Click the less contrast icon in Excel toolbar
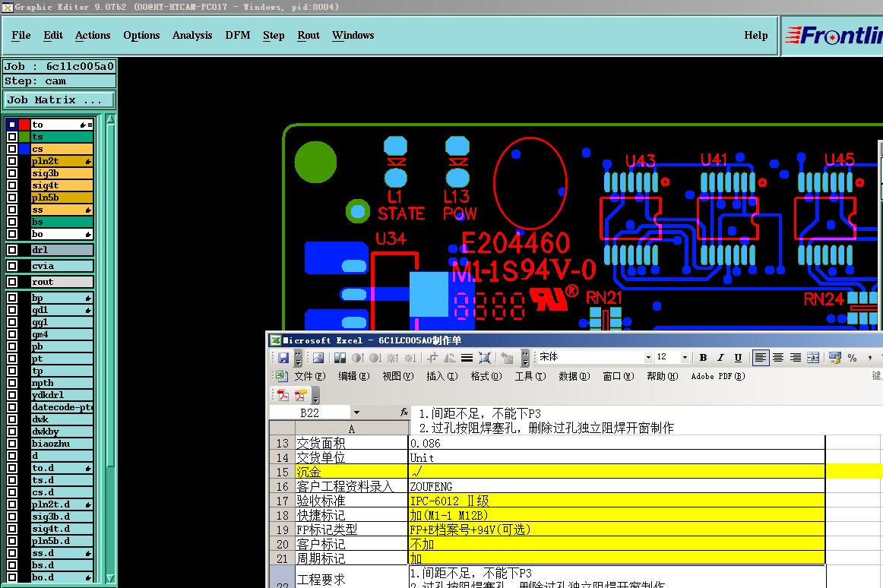 coord(375,358)
